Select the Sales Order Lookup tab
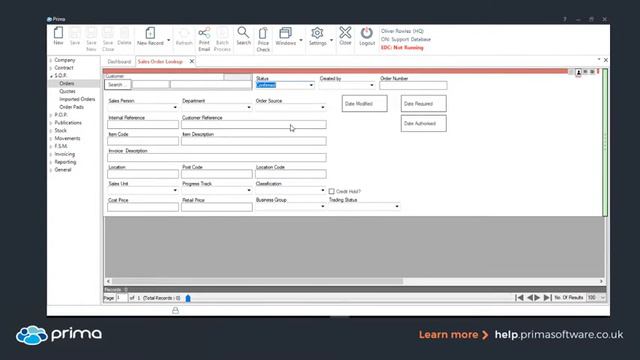This screenshot has width=640, height=360. pos(160,62)
